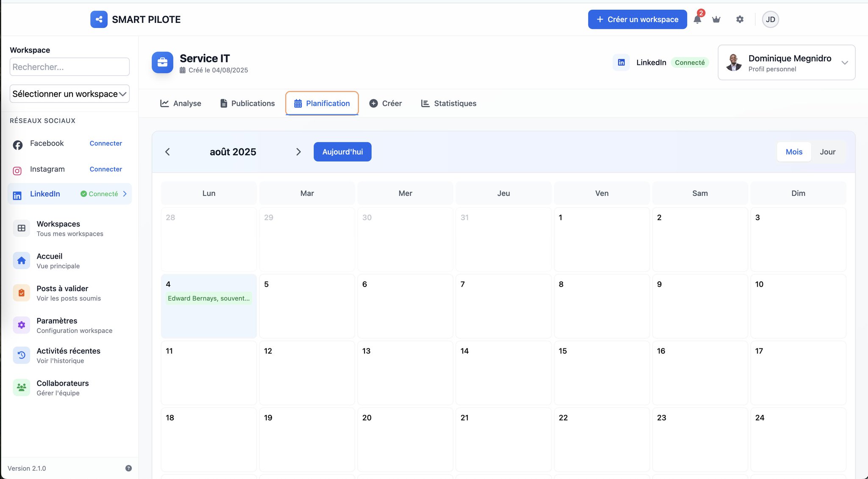Select calendar day 15

602,373
